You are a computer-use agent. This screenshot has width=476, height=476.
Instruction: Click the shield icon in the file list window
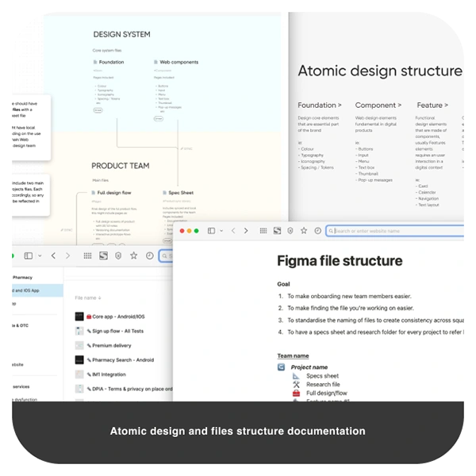118,256
